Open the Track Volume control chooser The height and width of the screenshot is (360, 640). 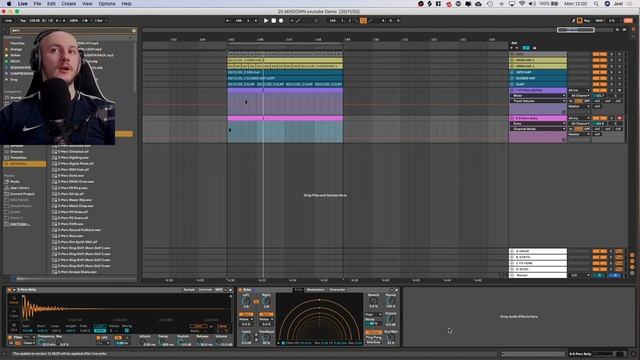tap(538, 101)
